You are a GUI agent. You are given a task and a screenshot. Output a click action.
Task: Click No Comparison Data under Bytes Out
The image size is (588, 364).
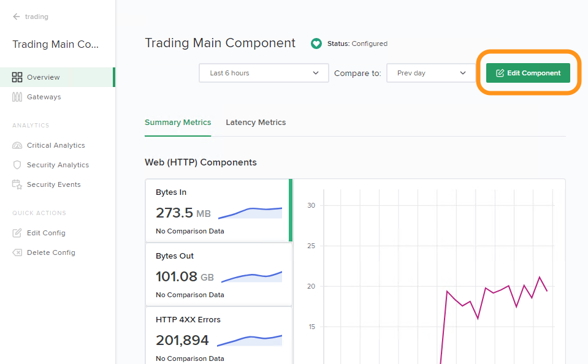(x=189, y=295)
